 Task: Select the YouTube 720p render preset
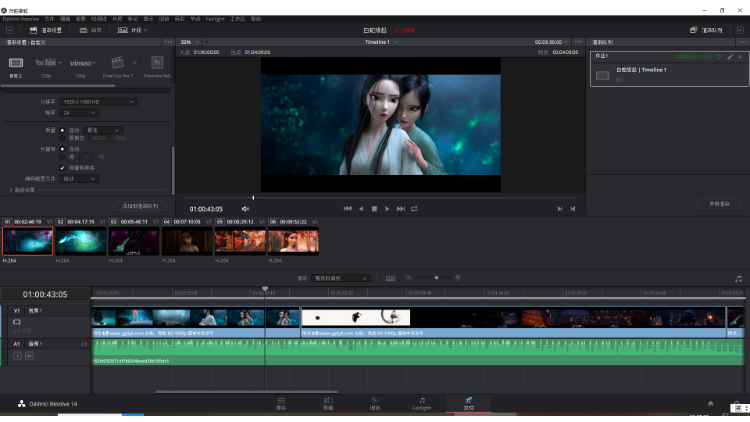(46, 63)
